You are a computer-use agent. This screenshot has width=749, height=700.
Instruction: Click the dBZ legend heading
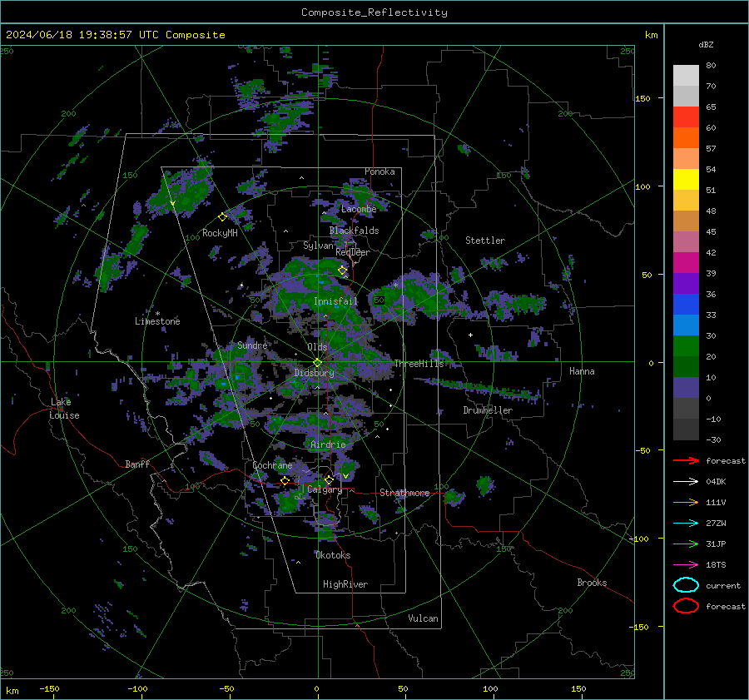coord(706,45)
